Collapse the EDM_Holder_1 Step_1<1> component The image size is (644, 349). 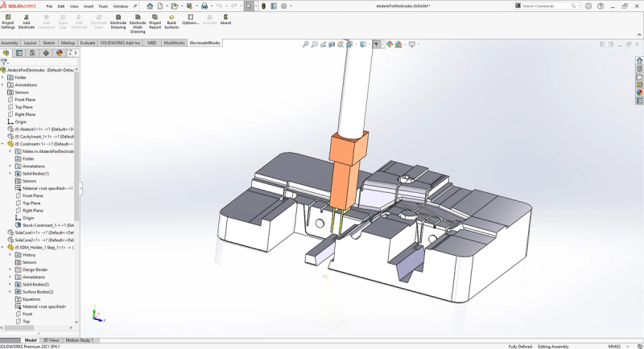click(2, 248)
